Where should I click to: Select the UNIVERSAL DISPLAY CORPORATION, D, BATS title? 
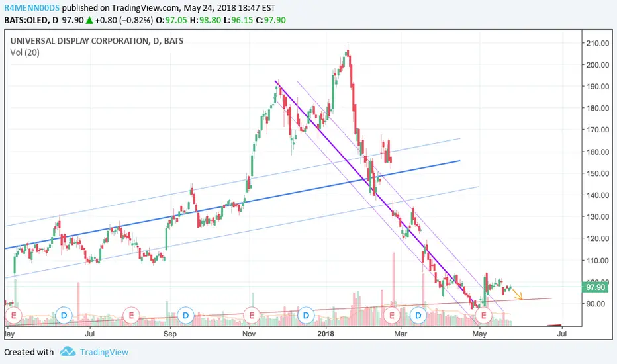click(x=97, y=41)
